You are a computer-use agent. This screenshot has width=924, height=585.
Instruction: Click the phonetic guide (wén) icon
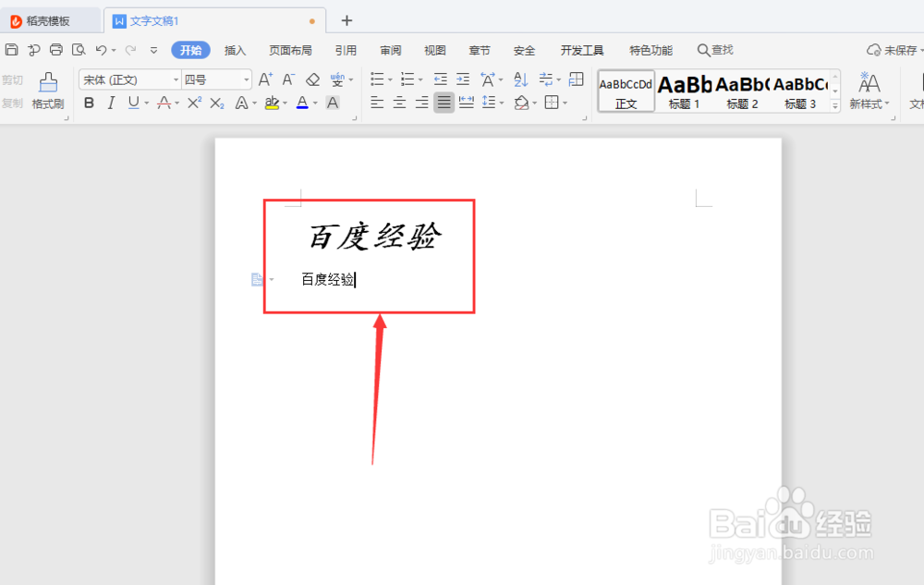(x=337, y=79)
